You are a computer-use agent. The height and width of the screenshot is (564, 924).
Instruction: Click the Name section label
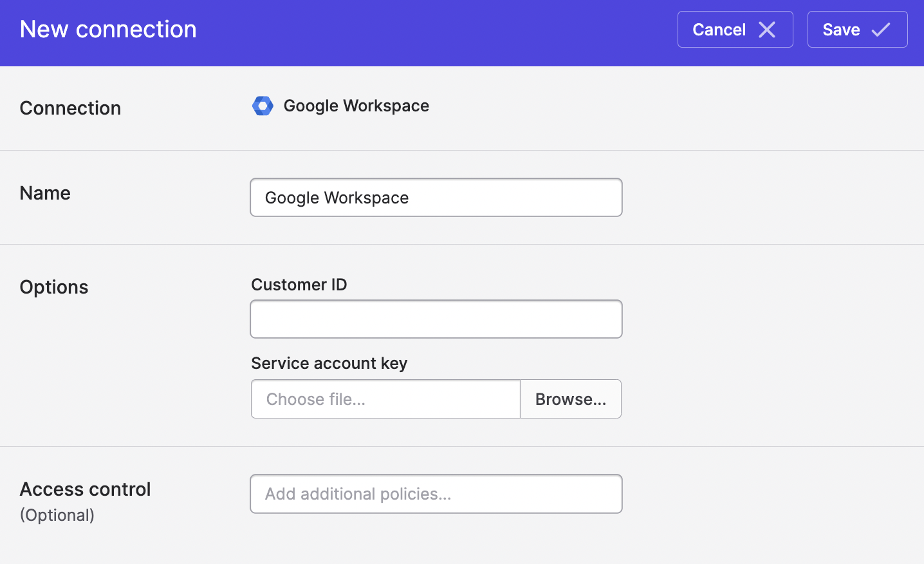(45, 193)
